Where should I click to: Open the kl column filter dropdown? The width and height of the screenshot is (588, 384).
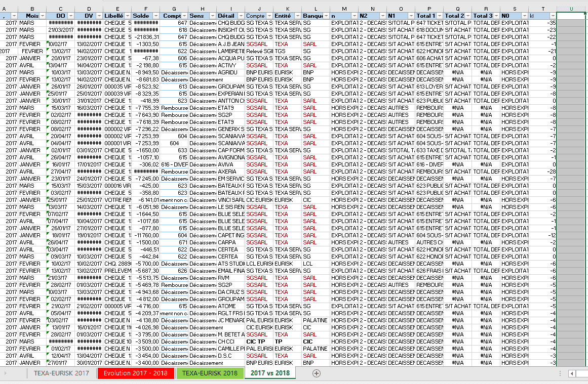pyautogui.click(x=553, y=16)
